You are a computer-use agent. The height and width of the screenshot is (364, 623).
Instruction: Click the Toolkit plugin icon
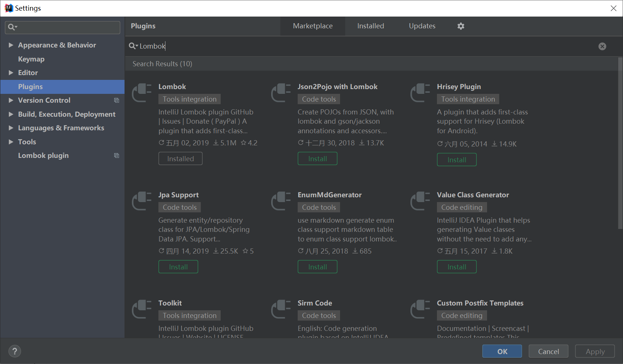coord(142,309)
